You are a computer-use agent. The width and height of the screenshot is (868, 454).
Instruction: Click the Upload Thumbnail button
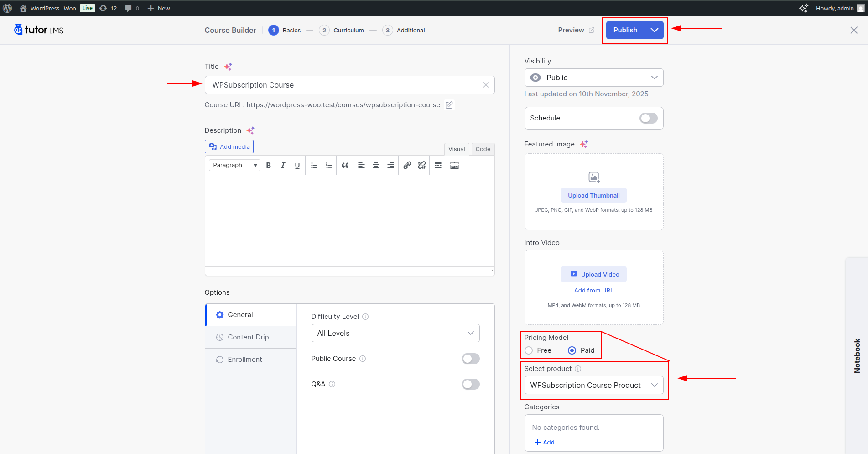[x=593, y=195]
